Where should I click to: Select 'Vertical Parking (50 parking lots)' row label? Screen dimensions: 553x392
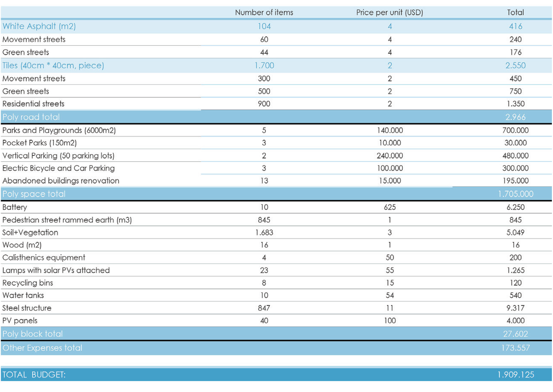[x=58, y=156]
